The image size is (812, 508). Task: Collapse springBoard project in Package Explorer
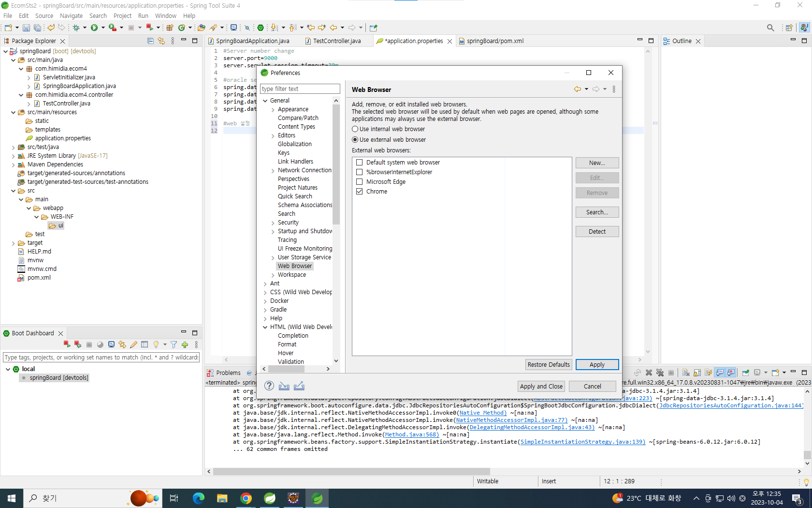(x=5, y=51)
